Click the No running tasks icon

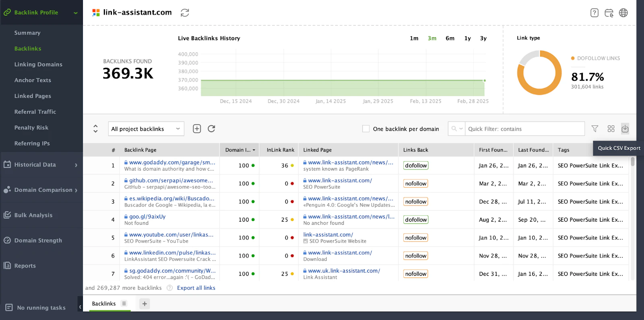click(9, 308)
